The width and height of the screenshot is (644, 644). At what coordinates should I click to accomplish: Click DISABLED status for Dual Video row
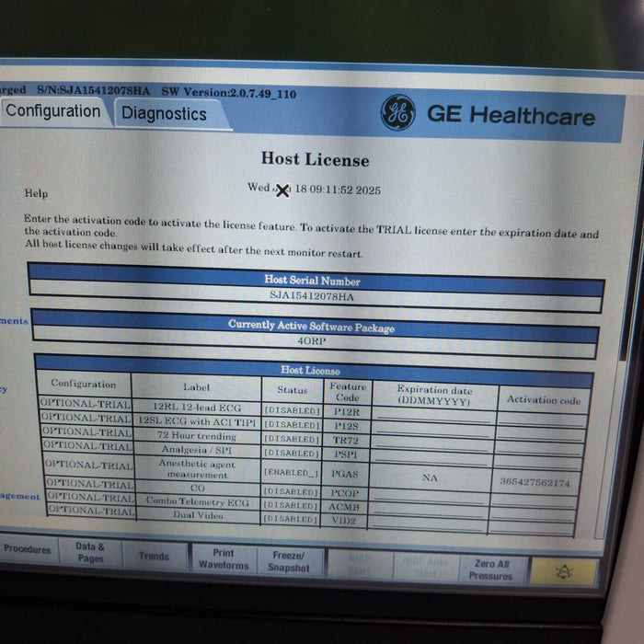(291, 519)
